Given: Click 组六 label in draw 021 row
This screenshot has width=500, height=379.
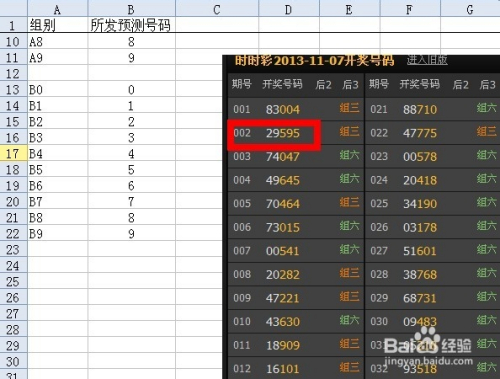Looking at the screenshot, I should coord(487,108).
